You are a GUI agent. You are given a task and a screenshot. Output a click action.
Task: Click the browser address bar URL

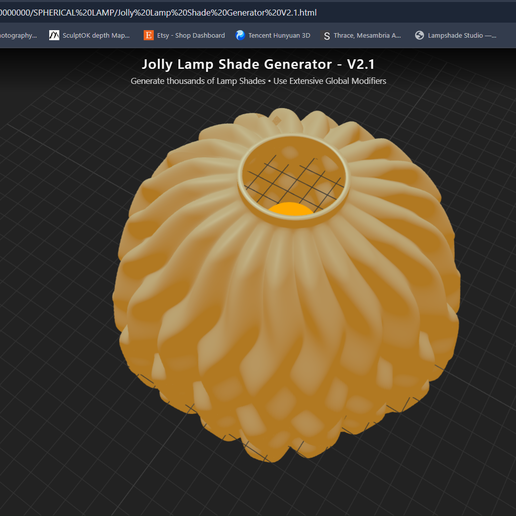(158, 13)
